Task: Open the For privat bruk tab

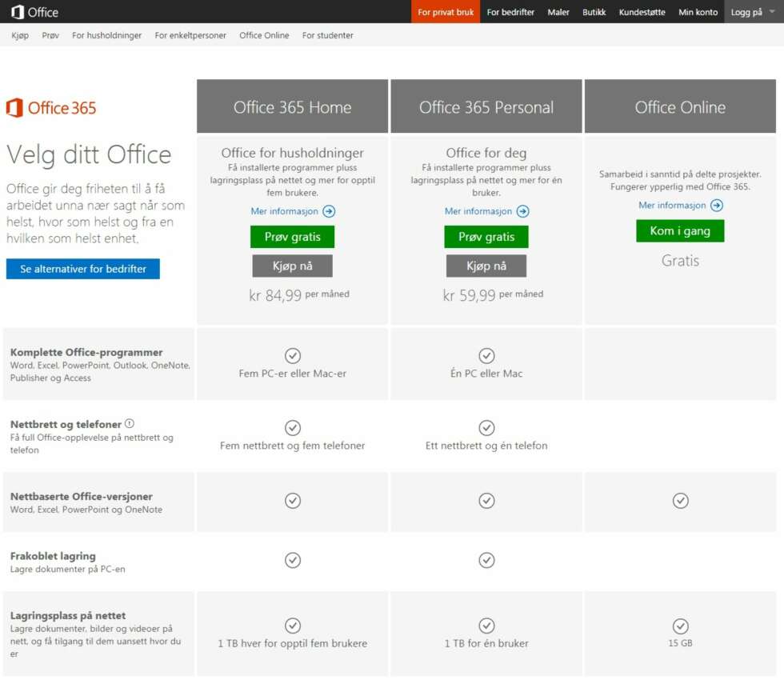Action: coord(446,11)
